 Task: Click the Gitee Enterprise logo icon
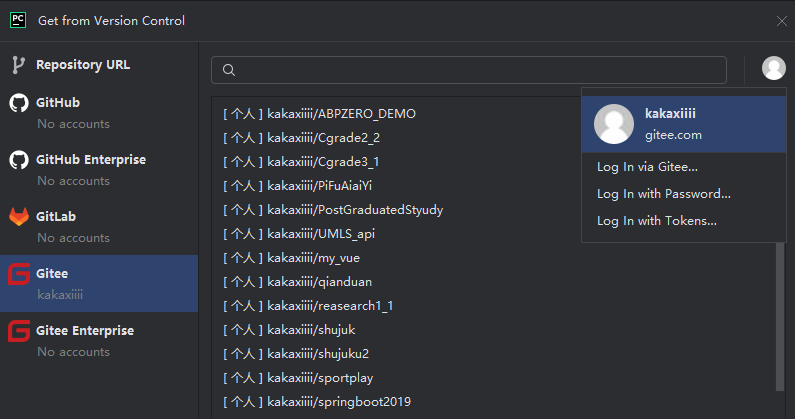pyautogui.click(x=19, y=331)
